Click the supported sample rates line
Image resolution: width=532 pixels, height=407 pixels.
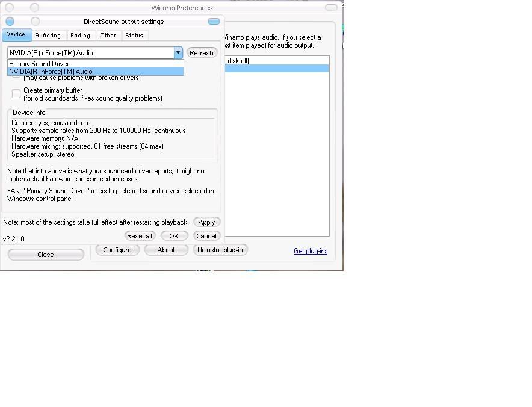(x=99, y=131)
